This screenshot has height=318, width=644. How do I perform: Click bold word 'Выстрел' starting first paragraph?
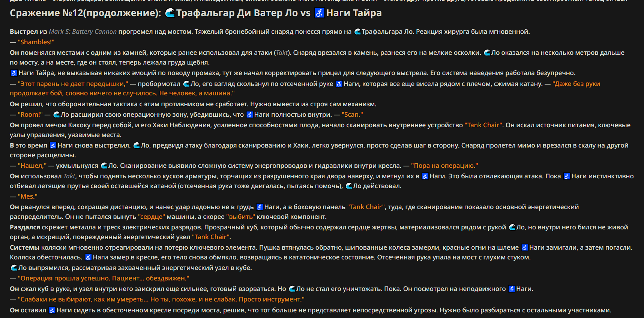(24, 32)
